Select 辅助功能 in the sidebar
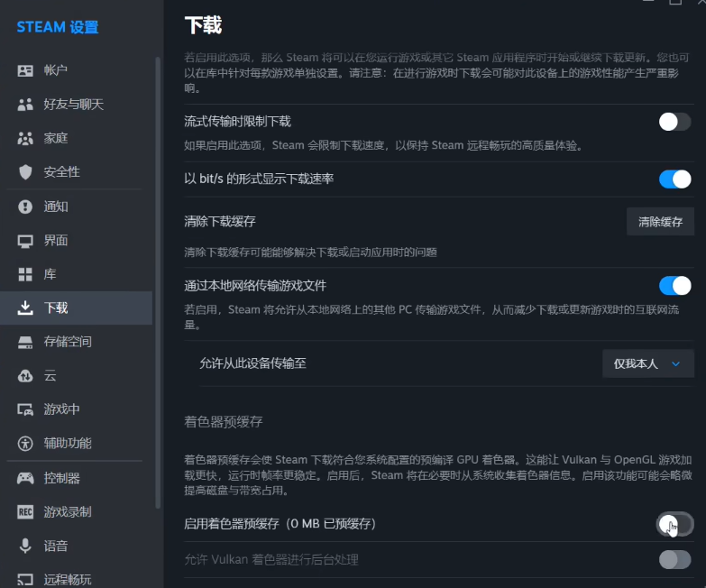 pyautogui.click(x=68, y=444)
